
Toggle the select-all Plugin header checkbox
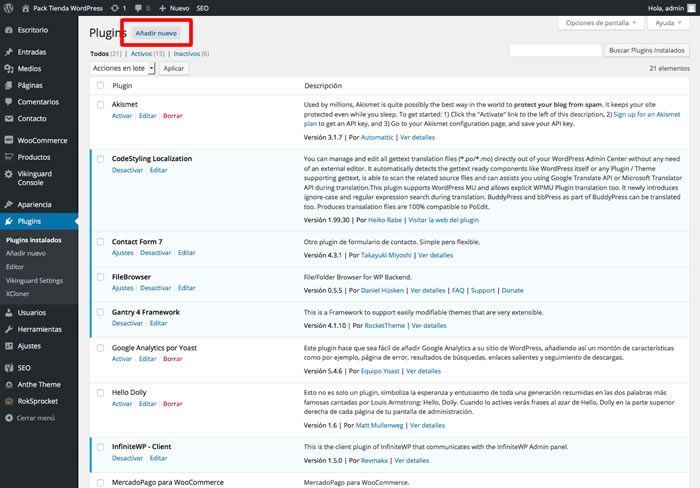coord(100,85)
